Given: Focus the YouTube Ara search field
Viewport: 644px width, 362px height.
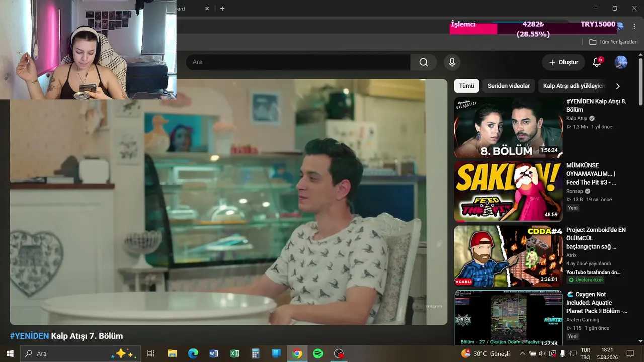Looking at the screenshot, I should (298, 62).
